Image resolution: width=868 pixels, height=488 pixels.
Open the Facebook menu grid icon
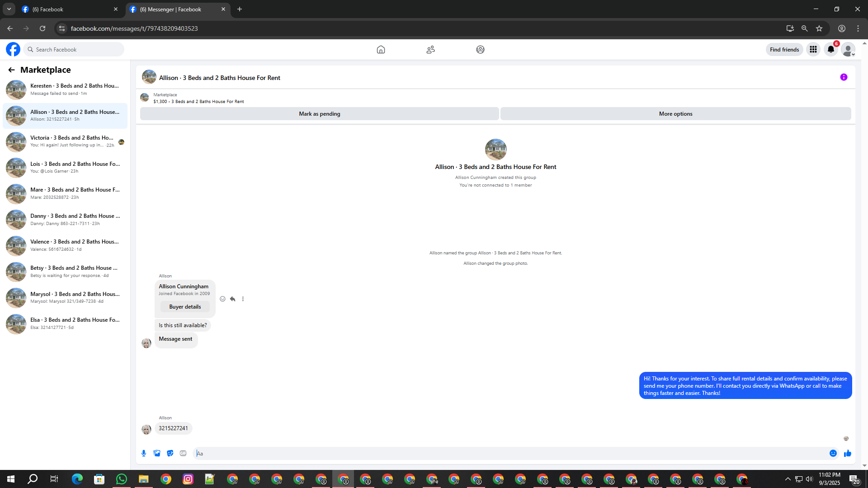pyautogui.click(x=813, y=50)
